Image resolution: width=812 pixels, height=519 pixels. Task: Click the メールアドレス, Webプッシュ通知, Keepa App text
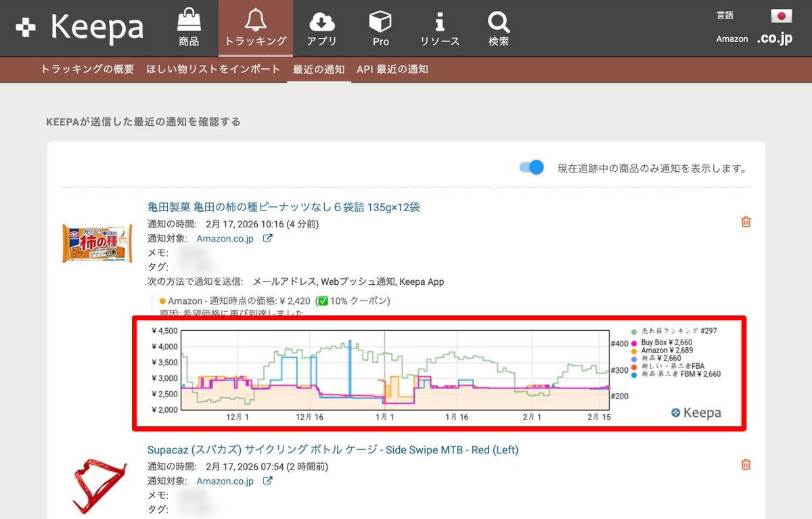[348, 281]
